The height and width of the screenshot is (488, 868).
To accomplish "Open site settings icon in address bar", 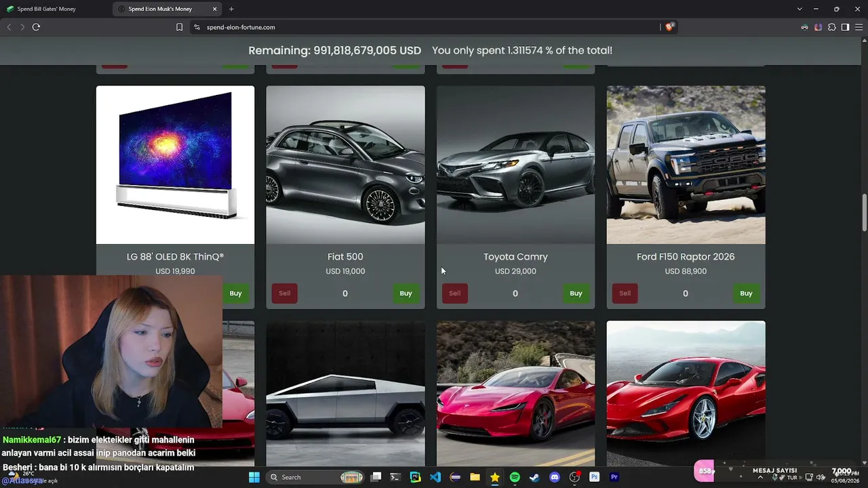I will [x=197, y=27].
